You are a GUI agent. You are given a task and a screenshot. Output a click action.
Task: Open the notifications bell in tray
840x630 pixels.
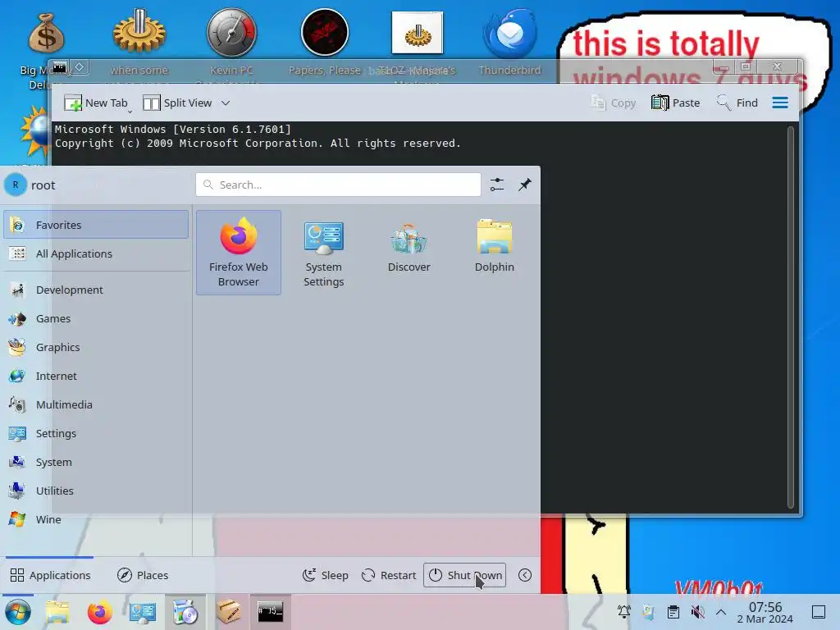(623, 612)
